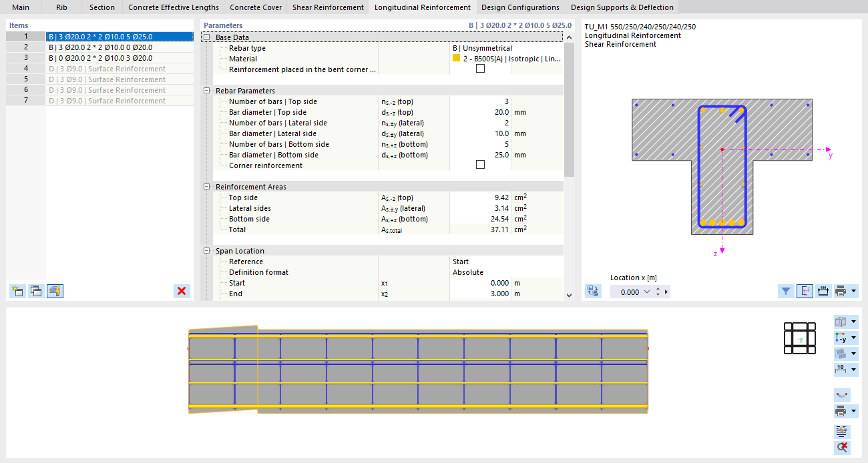Open the Shear Reinforcement tab

pos(328,7)
